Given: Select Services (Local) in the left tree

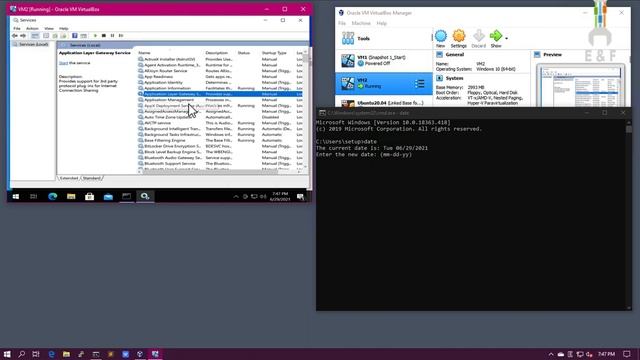Looking at the screenshot, I should pos(31,44).
